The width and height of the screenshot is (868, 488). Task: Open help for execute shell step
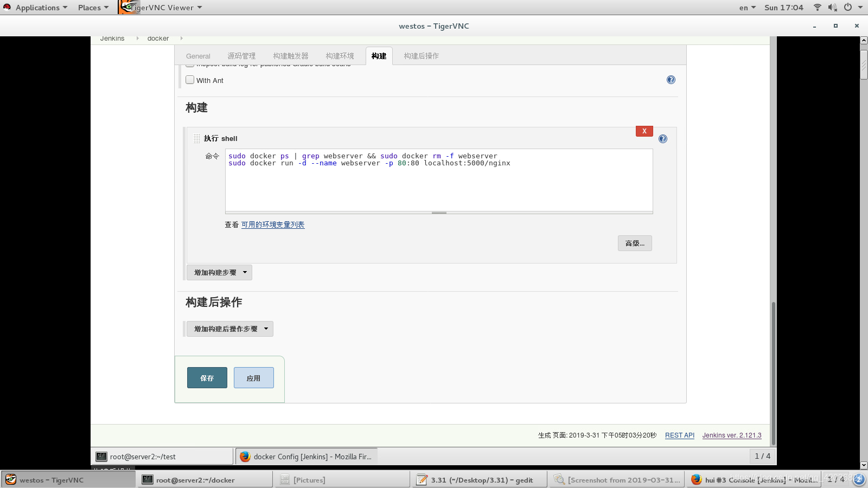[x=663, y=139]
